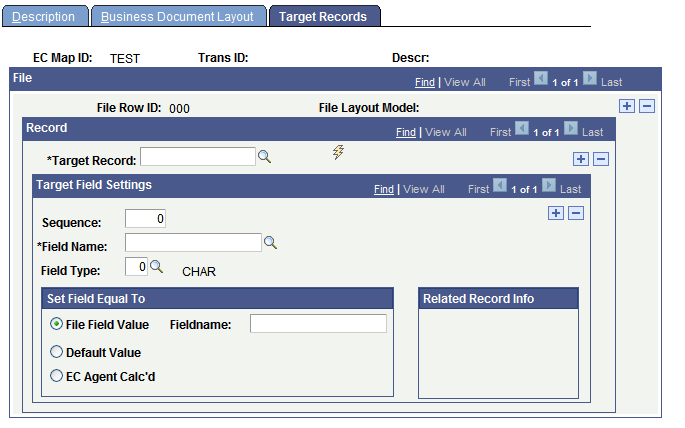Screen dimensions: 685x428
Task: Add a new row in Record section
Action: tap(581, 158)
